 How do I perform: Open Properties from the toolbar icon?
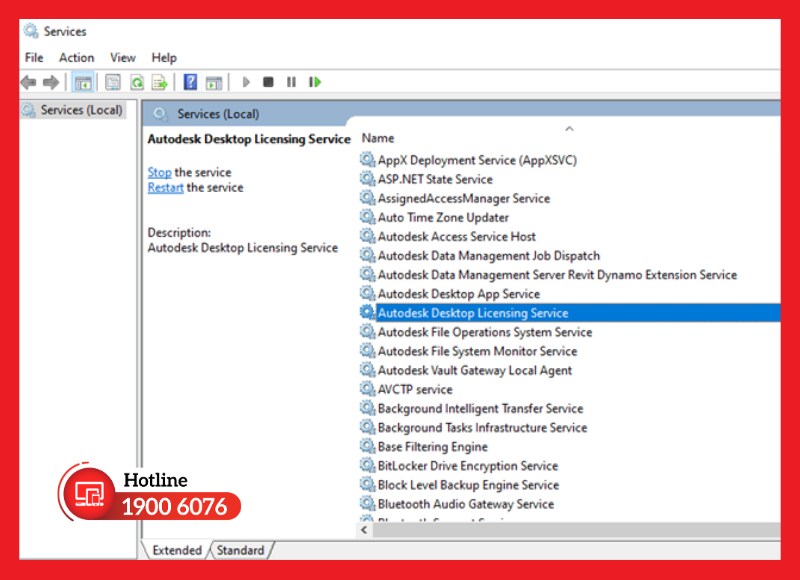click(113, 82)
